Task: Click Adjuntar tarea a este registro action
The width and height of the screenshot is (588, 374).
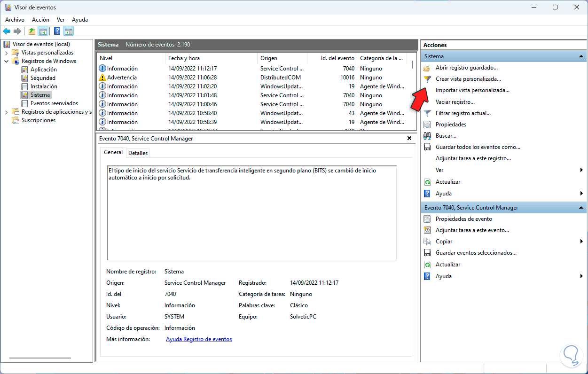Action: (473, 158)
